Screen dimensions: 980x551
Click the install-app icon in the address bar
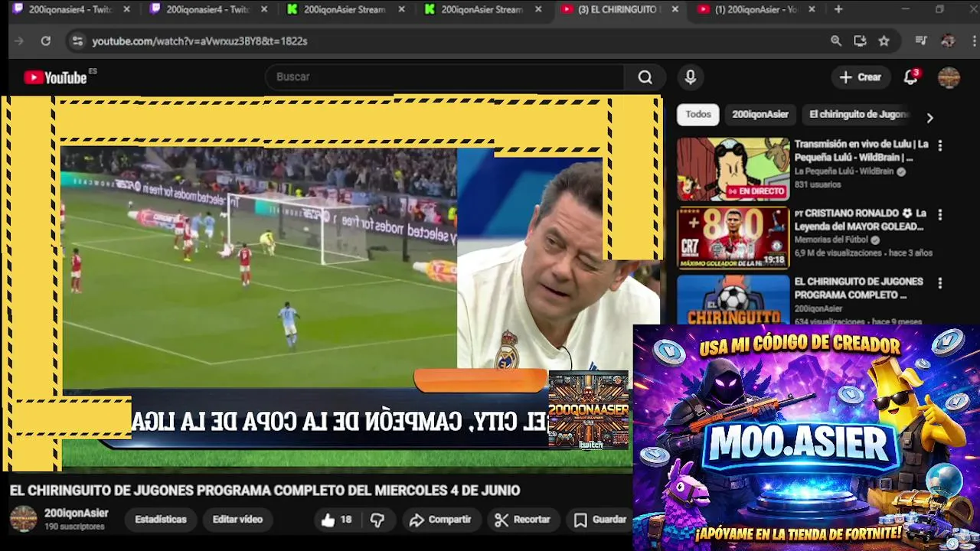coord(860,41)
